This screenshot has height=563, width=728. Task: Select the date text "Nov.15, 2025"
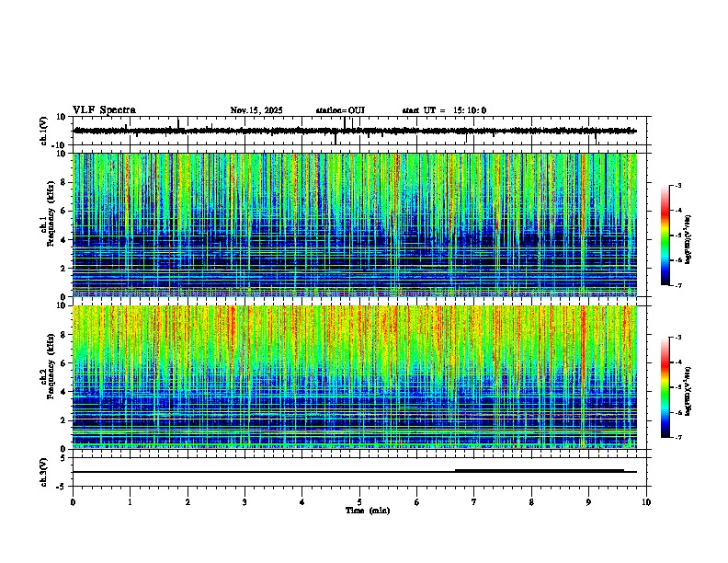click(256, 110)
